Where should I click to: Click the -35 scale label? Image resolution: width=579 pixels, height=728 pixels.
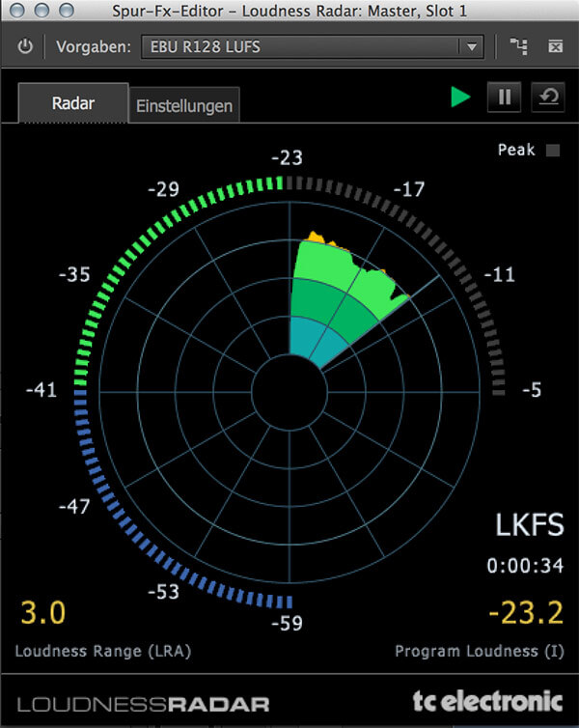coord(74,275)
